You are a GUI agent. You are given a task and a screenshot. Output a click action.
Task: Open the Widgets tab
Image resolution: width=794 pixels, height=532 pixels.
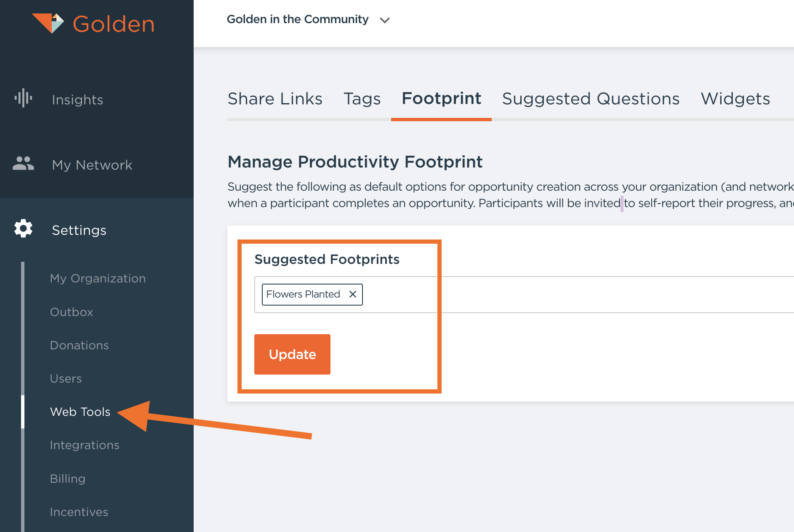click(x=735, y=99)
